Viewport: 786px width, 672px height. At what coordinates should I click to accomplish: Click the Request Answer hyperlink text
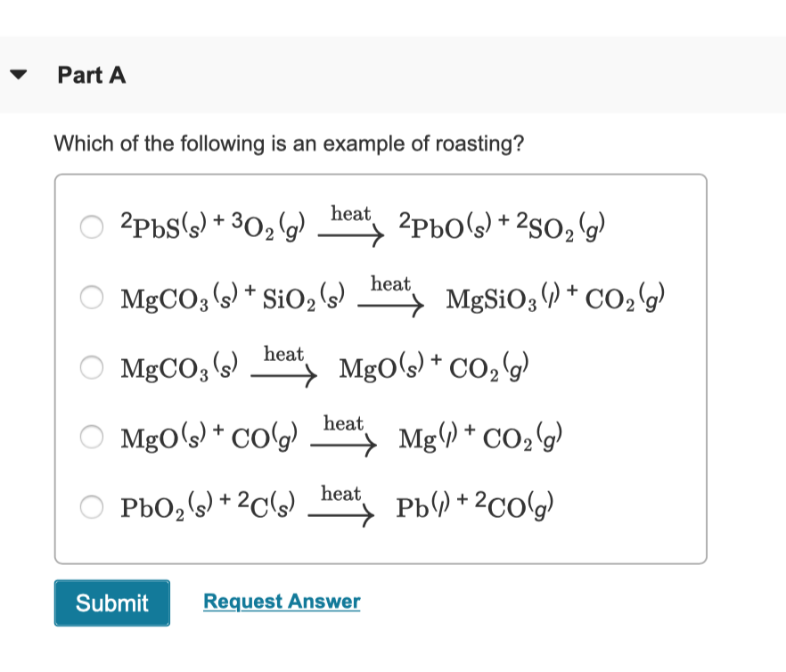coord(282,601)
